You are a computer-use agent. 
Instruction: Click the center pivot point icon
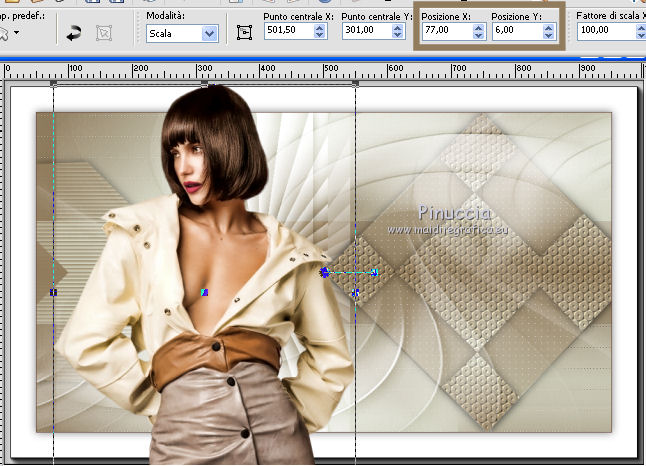(x=244, y=33)
